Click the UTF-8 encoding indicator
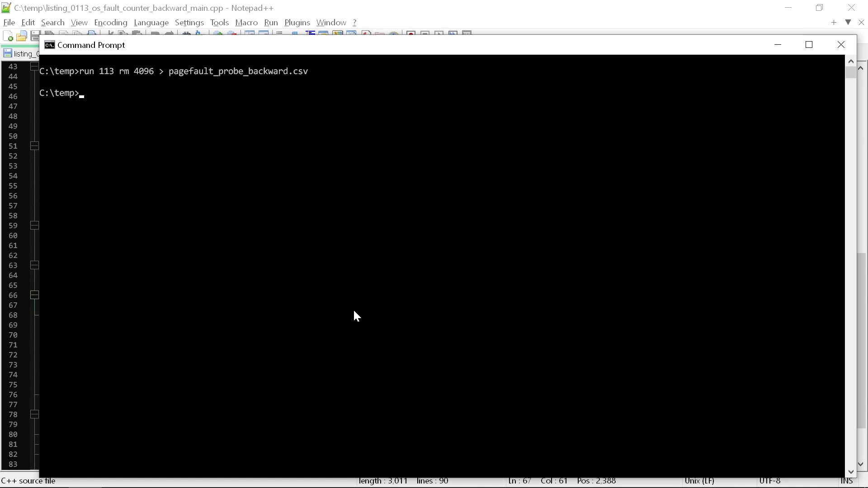Viewport: 868px width, 488px height. pos(770,481)
